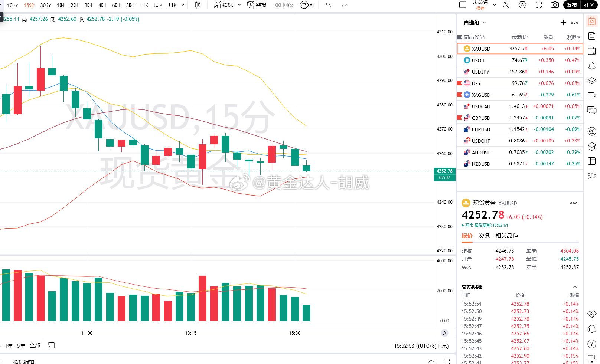Toggle auto scale button A
600x364 pixels.
coord(445,333)
